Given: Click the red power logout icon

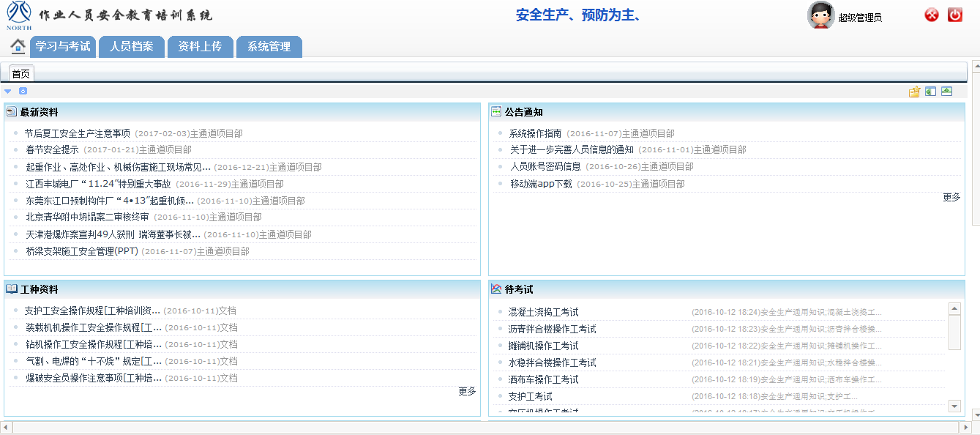Looking at the screenshot, I should [x=955, y=15].
